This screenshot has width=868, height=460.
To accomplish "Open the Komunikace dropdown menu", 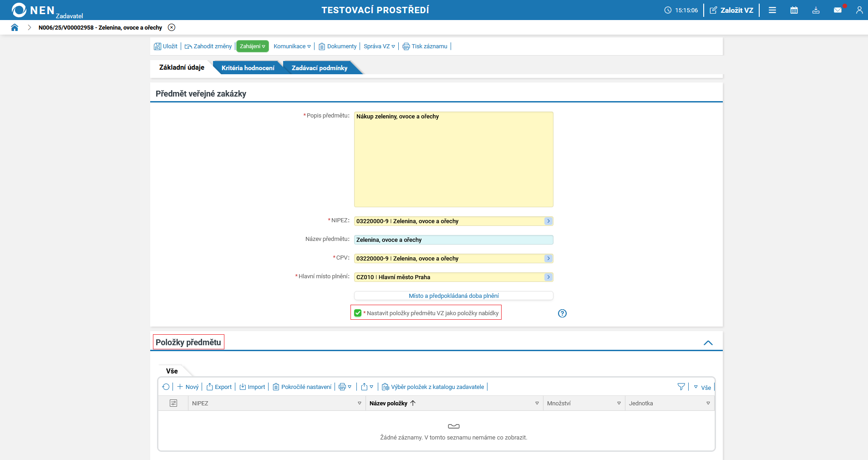I will tap(292, 46).
